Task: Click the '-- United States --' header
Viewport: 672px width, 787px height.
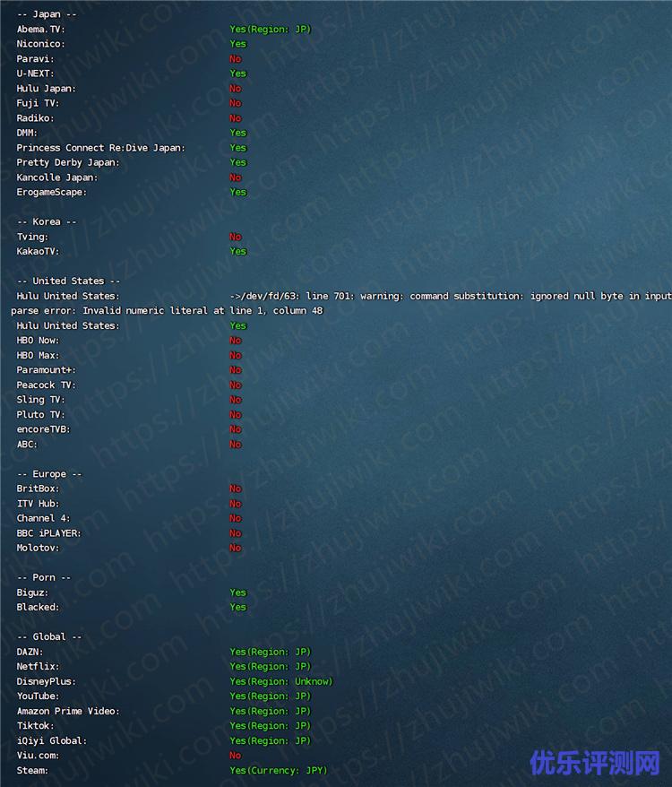Action: click(68, 281)
